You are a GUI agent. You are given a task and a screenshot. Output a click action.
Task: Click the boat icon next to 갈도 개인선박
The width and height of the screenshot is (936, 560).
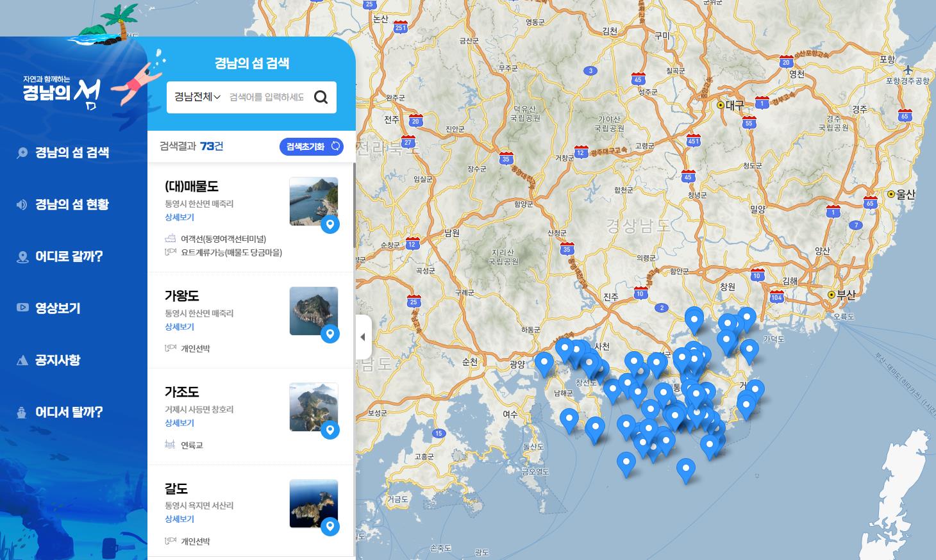point(170,541)
